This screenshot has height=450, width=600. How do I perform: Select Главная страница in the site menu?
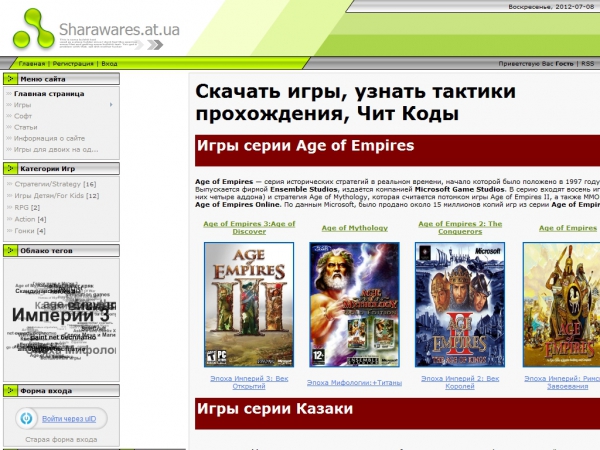coord(49,93)
